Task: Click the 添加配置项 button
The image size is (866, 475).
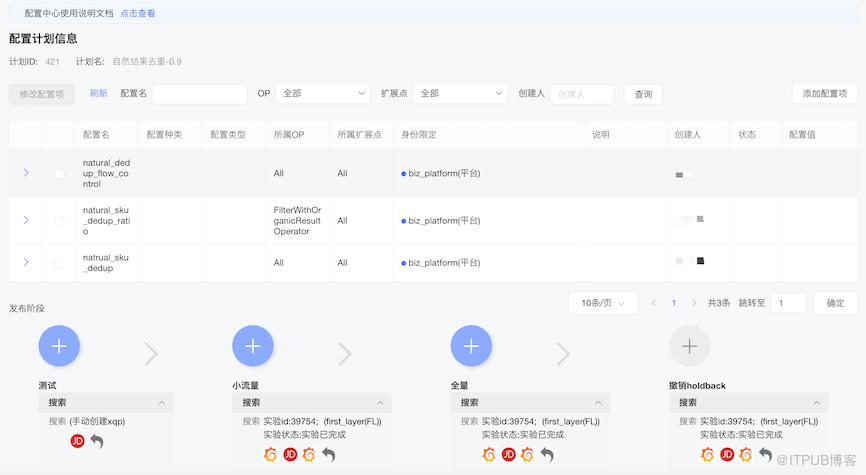Action: (x=824, y=93)
